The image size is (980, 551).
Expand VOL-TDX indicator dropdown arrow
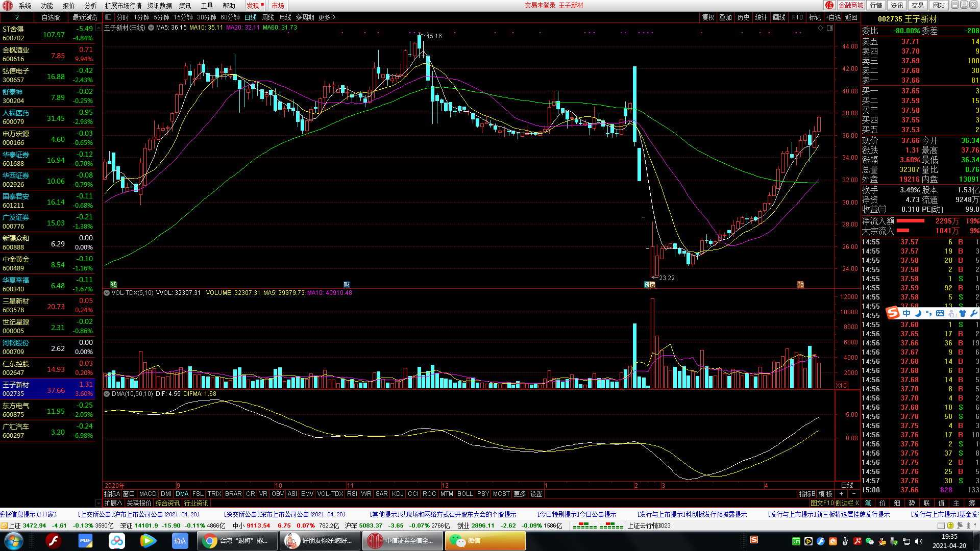(107, 293)
